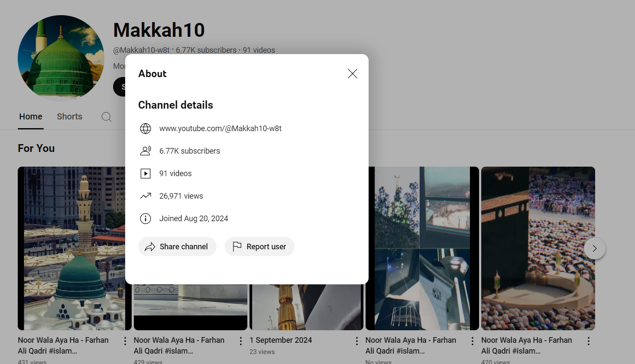Click the Channel details heading
Image resolution: width=635 pixels, height=364 pixels.
[175, 105]
